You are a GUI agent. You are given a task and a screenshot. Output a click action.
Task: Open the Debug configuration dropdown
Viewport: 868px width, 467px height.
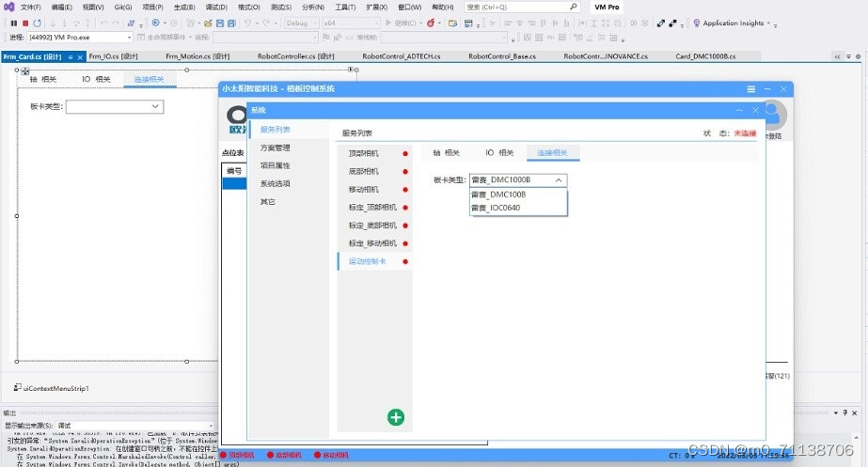[315, 23]
